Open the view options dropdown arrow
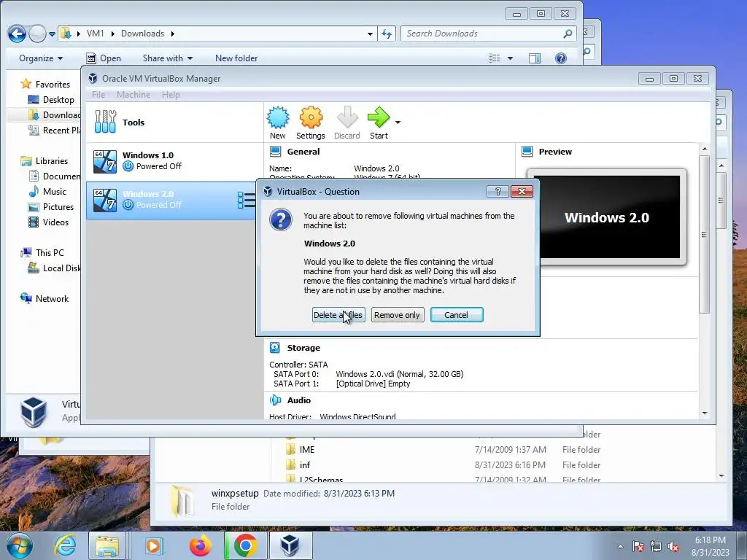The width and height of the screenshot is (747, 560). pos(510,58)
